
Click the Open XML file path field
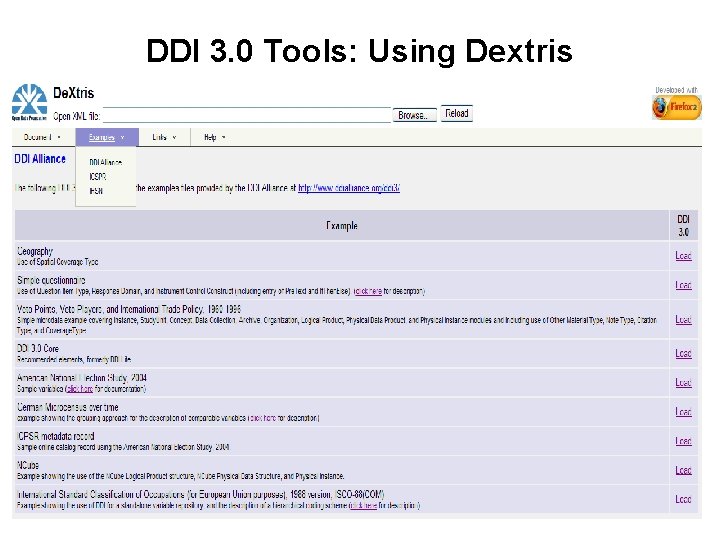point(247,115)
